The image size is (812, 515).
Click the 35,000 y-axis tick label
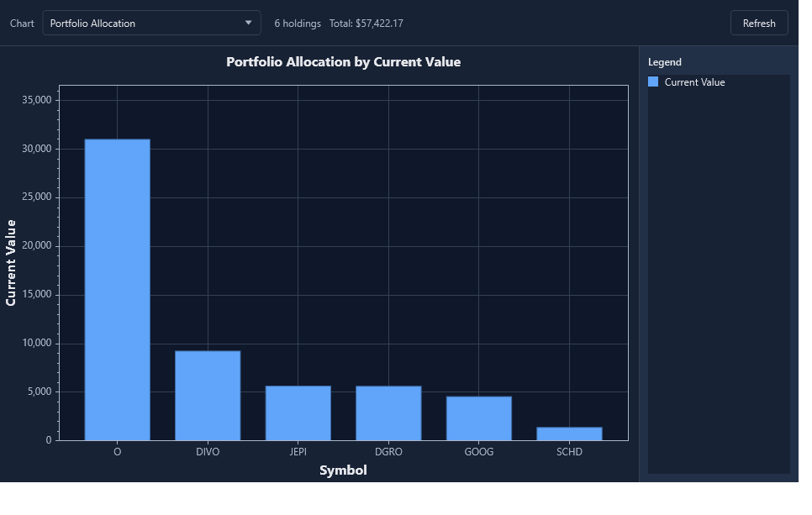point(37,100)
